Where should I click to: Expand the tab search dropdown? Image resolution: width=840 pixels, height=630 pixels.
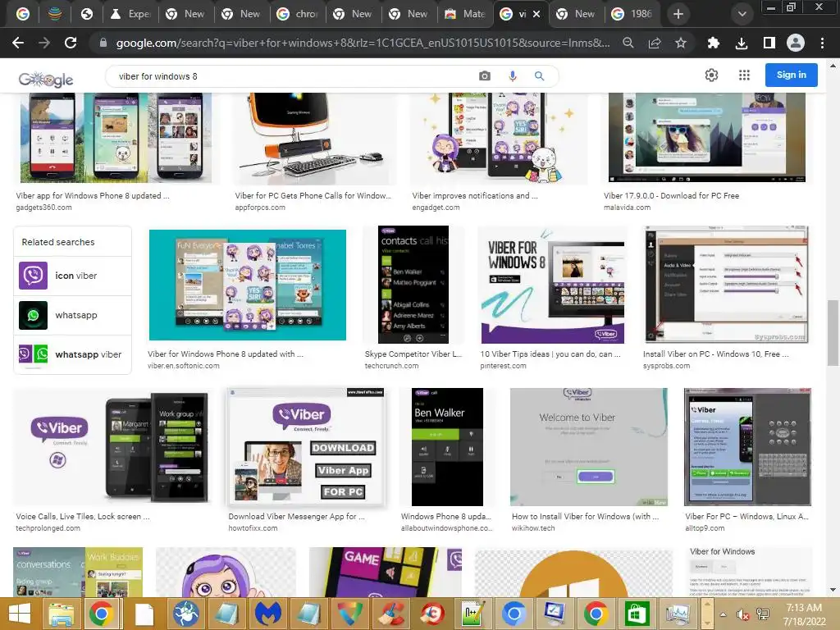[742, 14]
